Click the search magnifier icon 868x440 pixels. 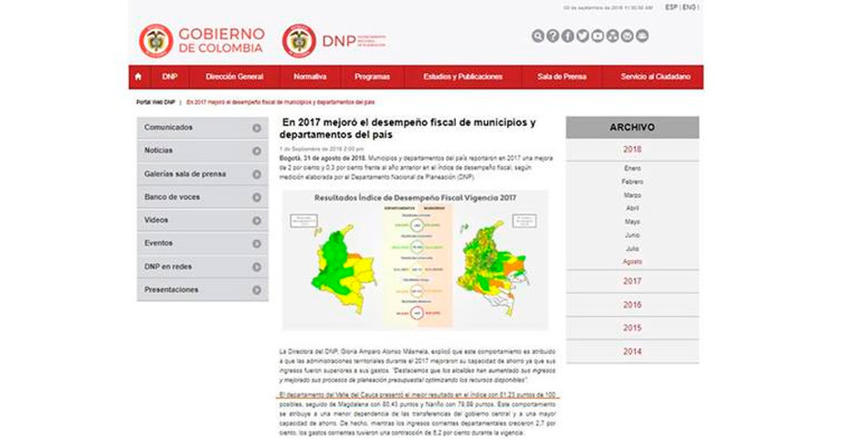pos(538,37)
